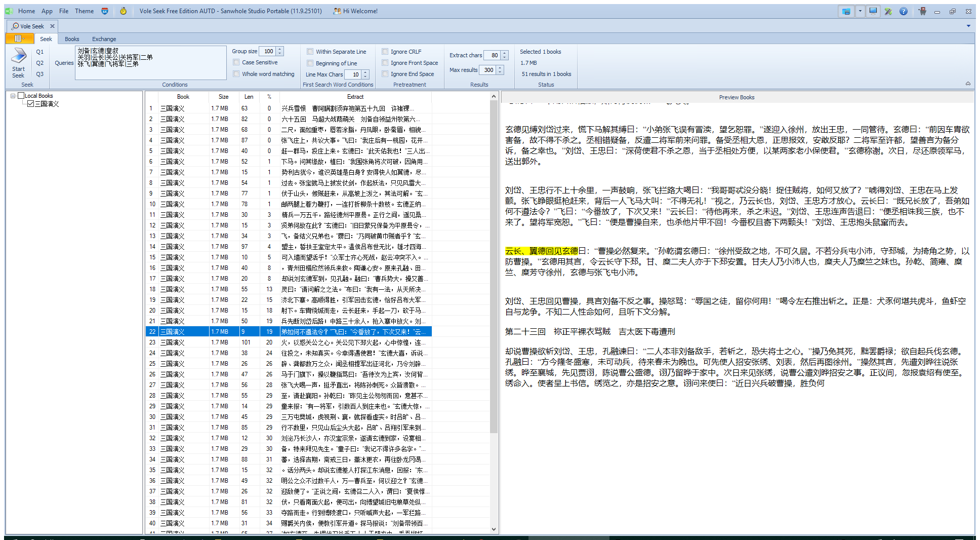Click the 64-bit shield icon

[105, 11]
